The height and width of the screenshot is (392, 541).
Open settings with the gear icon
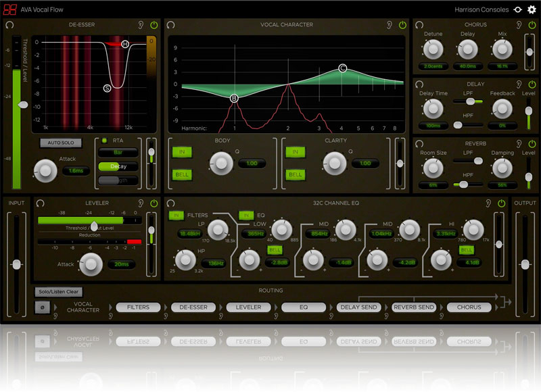click(x=532, y=9)
